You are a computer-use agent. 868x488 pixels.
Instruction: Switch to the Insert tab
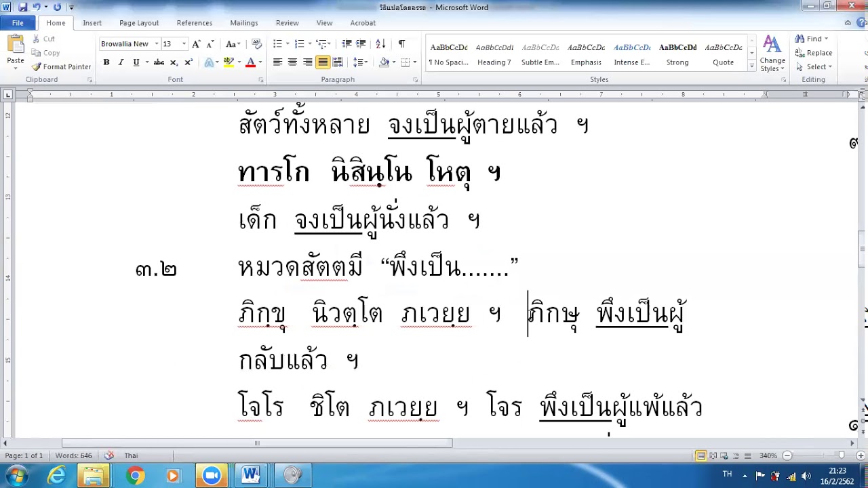click(x=92, y=23)
